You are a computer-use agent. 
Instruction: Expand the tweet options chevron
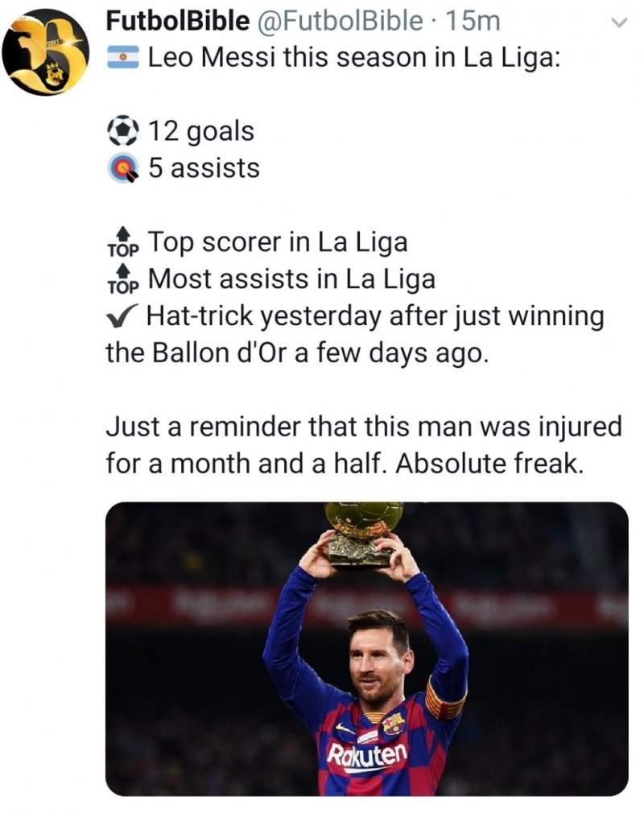(x=618, y=24)
